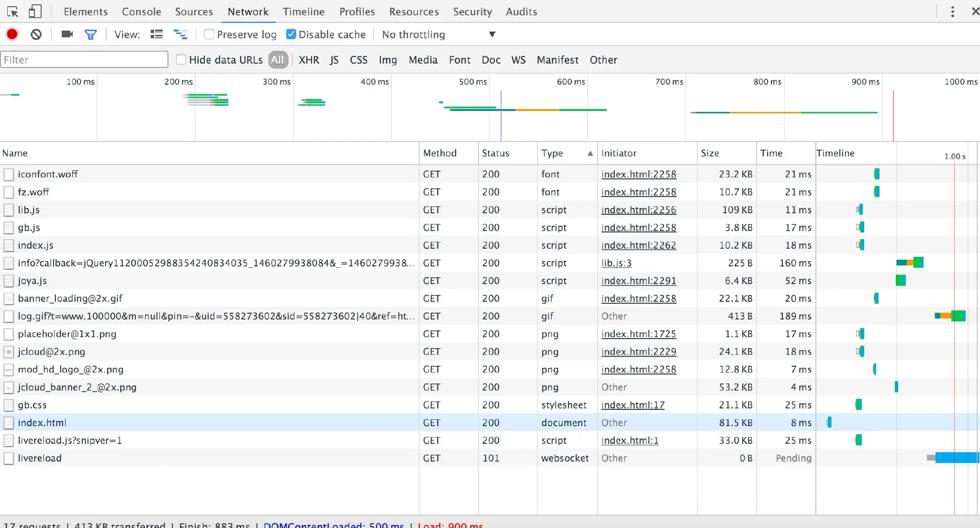Check Hide data URLs option
This screenshot has width=980, height=528.
[181, 60]
